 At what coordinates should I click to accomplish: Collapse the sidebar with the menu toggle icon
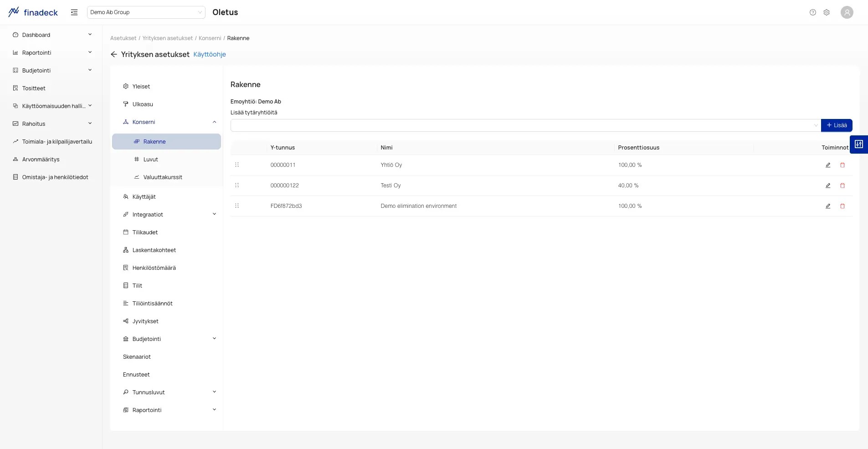click(x=74, y=12)
